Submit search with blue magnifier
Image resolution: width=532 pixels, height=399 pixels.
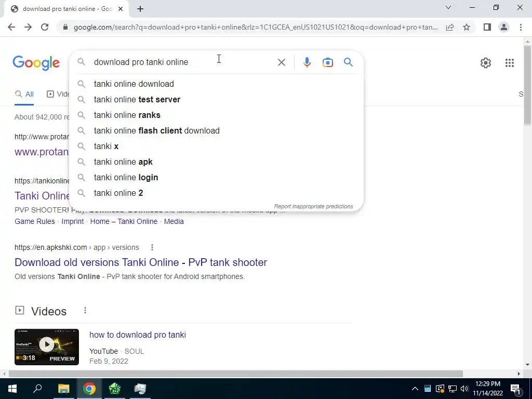[x=348, y=62]
